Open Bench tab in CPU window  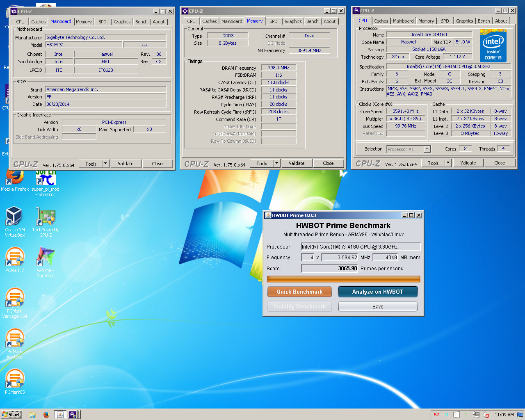click(x=484, y=21)
